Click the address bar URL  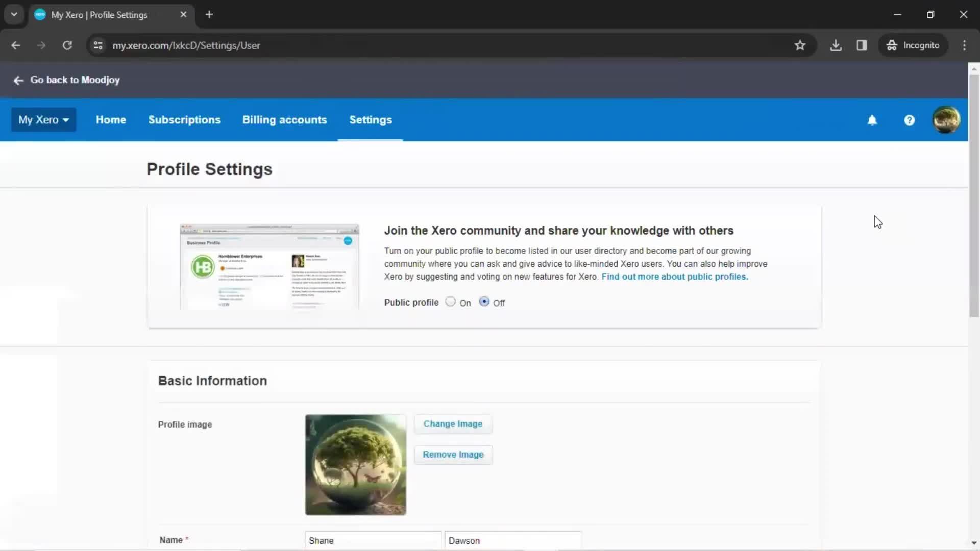(x=186, y=45)
